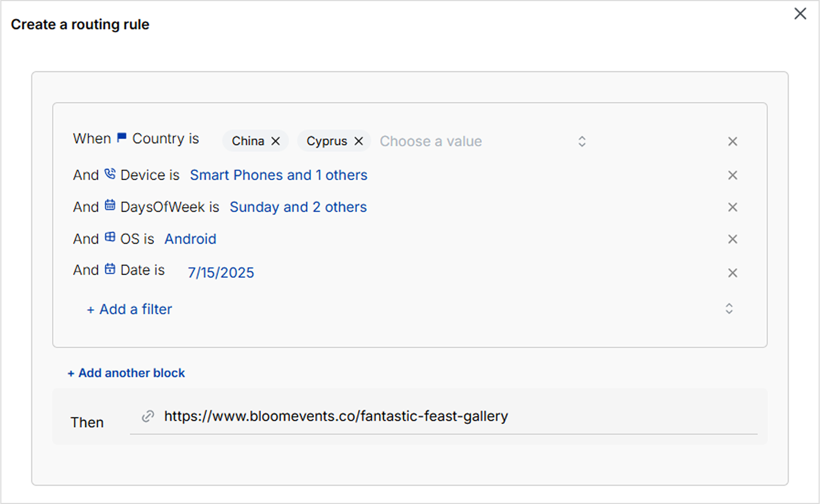Delete the Date filter row

coord(732,273)
